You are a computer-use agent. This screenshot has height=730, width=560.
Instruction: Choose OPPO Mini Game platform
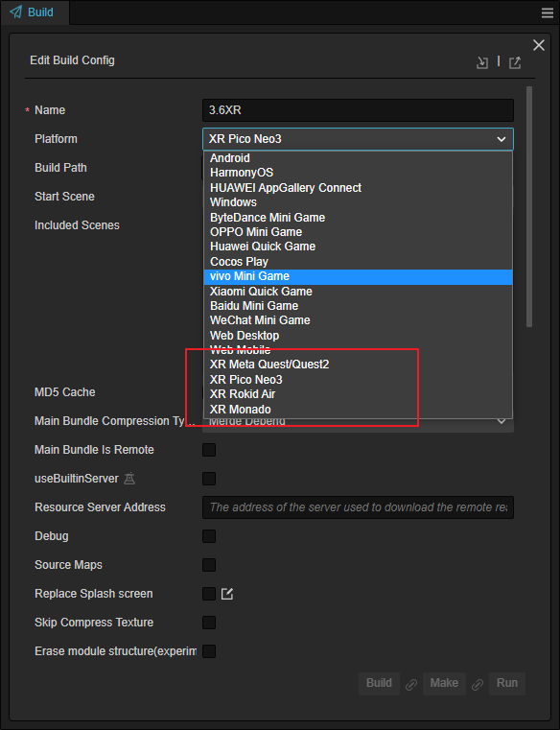(x=358, y=232)
